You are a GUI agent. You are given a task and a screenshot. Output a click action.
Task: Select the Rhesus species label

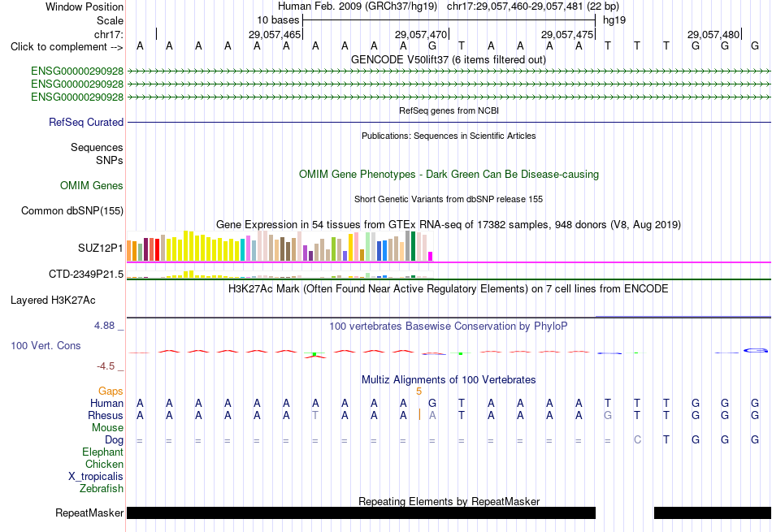point(106,415)
